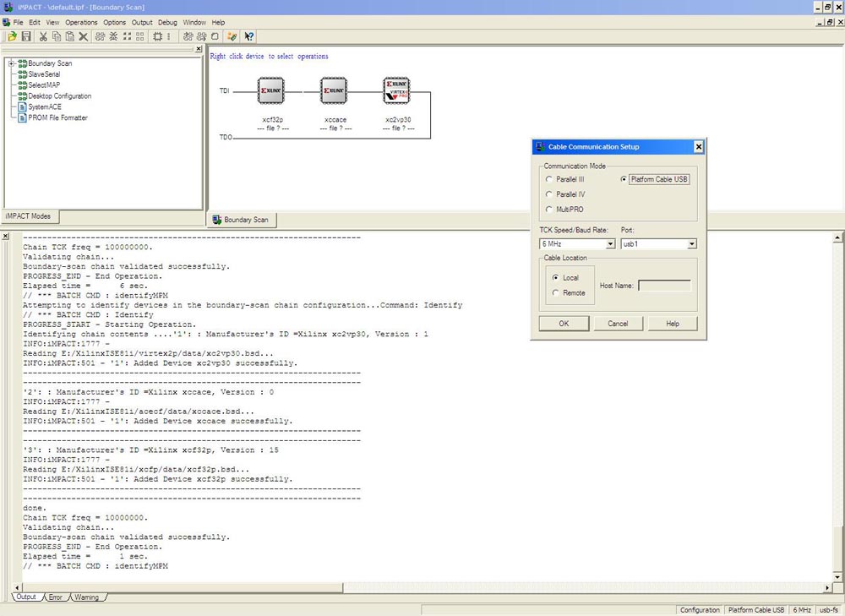
Task: Open the Operations menu
Action: pos(81,23)
